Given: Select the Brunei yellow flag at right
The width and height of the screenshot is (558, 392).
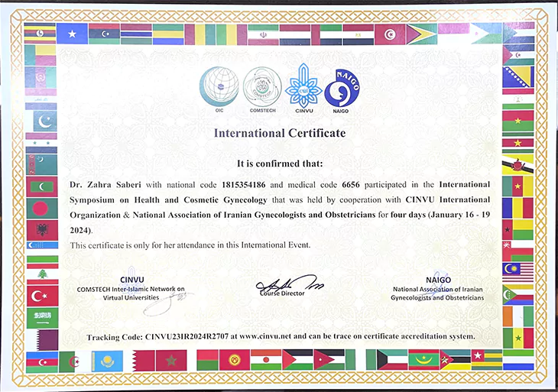Looking at the screenshot, I should 517,164.
